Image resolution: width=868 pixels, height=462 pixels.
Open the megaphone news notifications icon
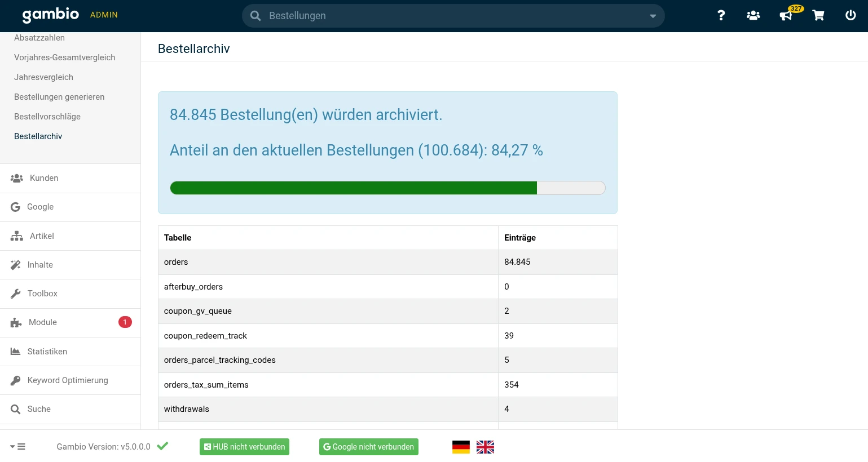point(786,16)
